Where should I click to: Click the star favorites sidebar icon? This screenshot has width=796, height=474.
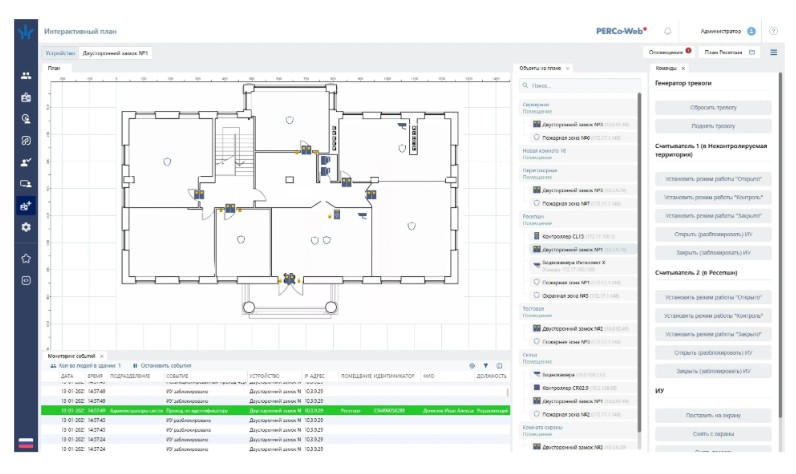pos(26,258)
